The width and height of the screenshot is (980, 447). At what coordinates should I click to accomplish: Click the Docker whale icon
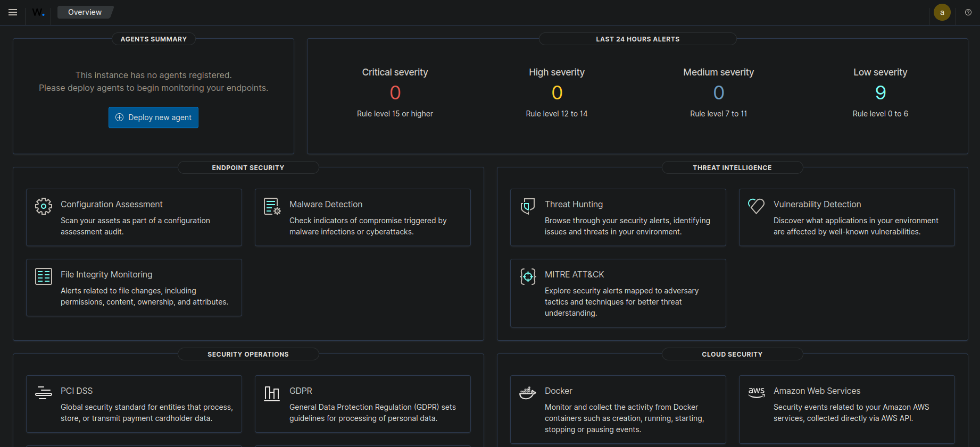coord(527,393)
